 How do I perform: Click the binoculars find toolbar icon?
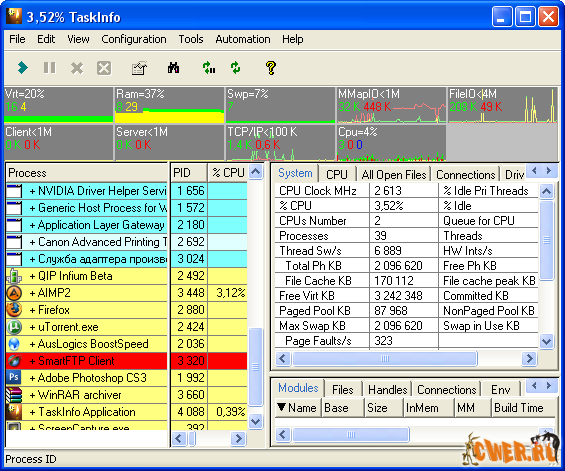174,67
